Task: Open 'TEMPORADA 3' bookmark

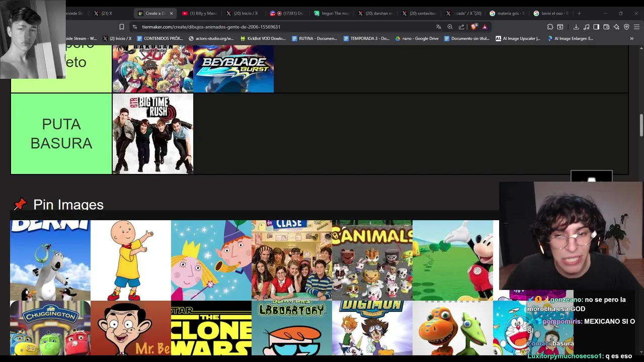Action: click(x=366, y=38)
